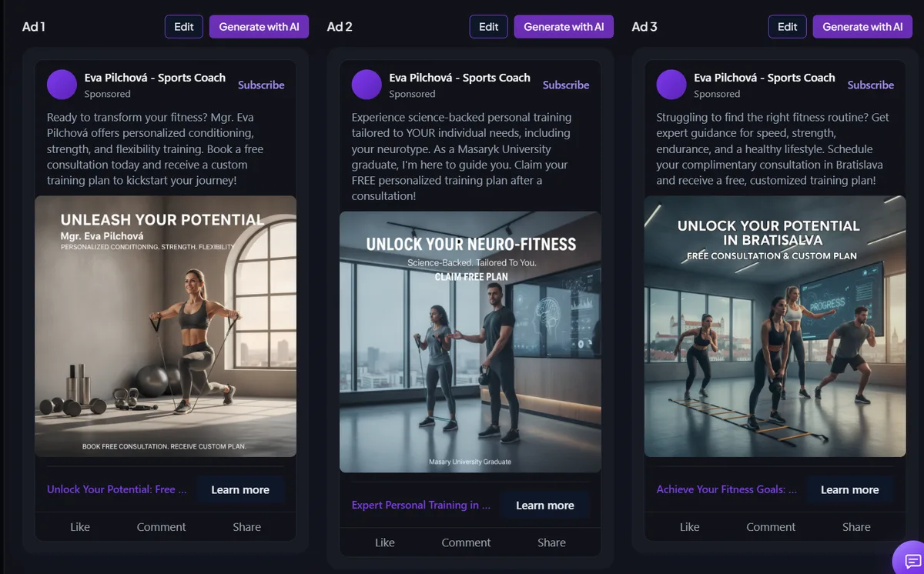Share Ad 3 post
This screenshot has width=924, height=574.
[x=856, y=527]
